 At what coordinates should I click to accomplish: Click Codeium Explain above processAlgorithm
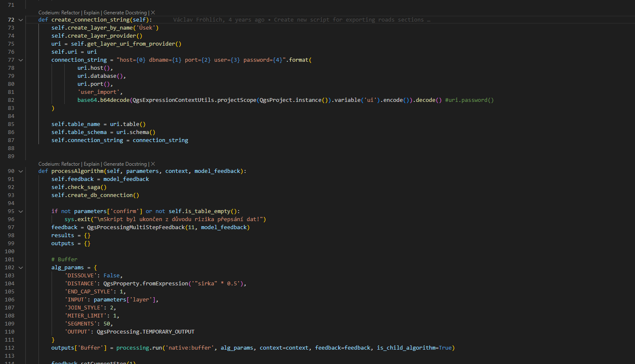point(91,164)
